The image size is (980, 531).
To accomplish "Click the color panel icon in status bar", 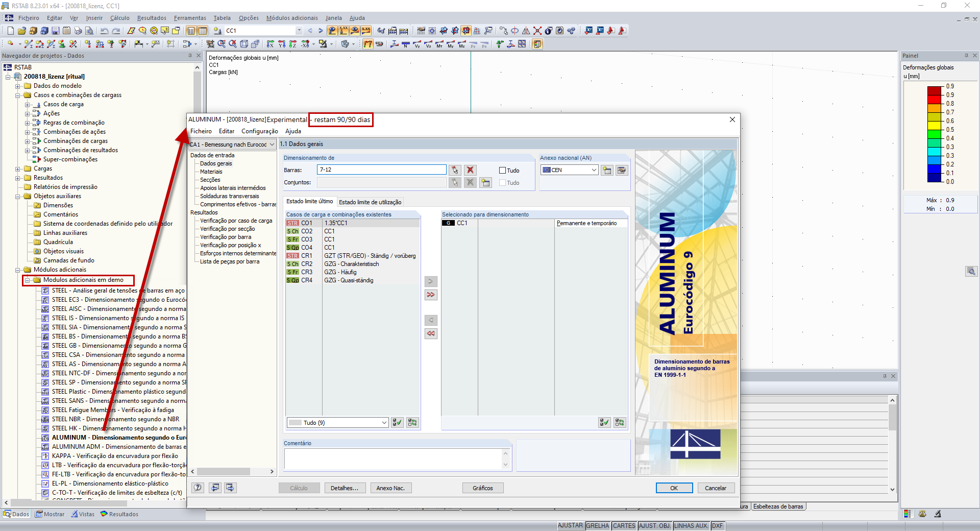I will 907,514.
